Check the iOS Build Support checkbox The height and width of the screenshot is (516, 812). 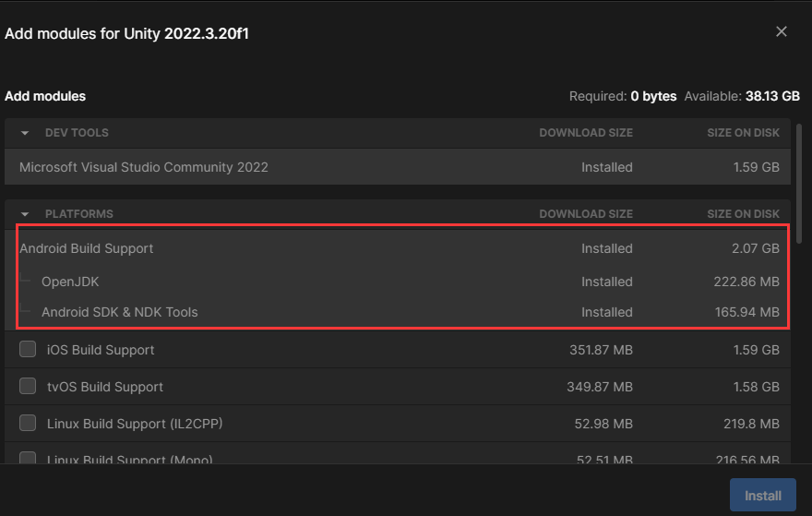[28, 349]
